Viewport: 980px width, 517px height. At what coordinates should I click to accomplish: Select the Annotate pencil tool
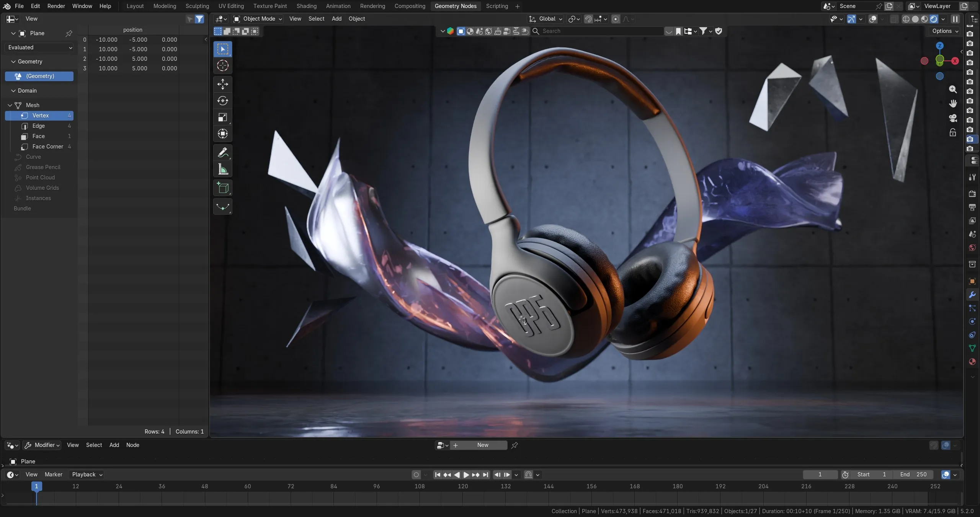[222, 152]
